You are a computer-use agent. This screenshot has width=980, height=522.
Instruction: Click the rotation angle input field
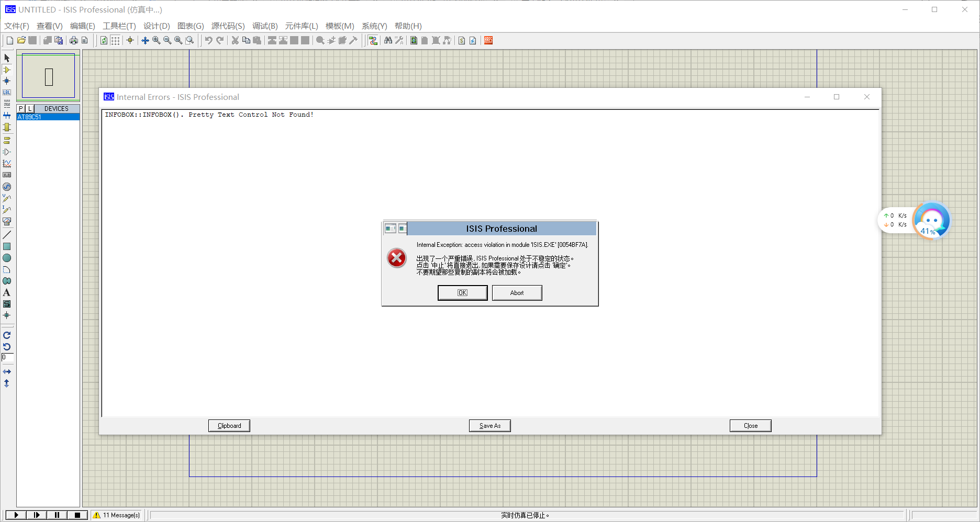[7, 358]
